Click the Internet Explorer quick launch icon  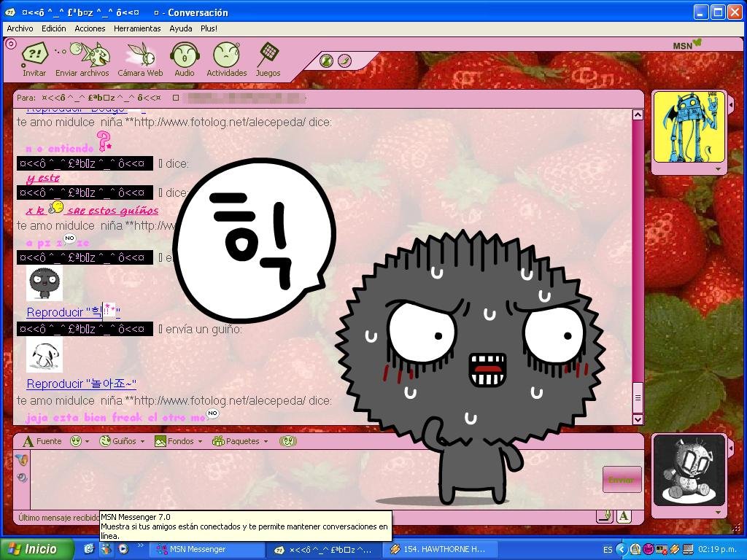(x=88, y=549)
